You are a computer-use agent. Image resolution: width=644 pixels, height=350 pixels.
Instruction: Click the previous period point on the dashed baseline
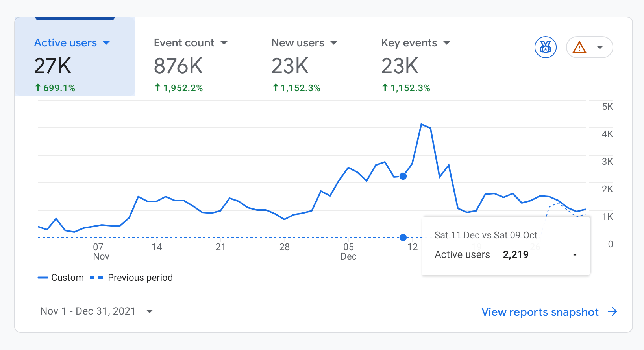403,238
